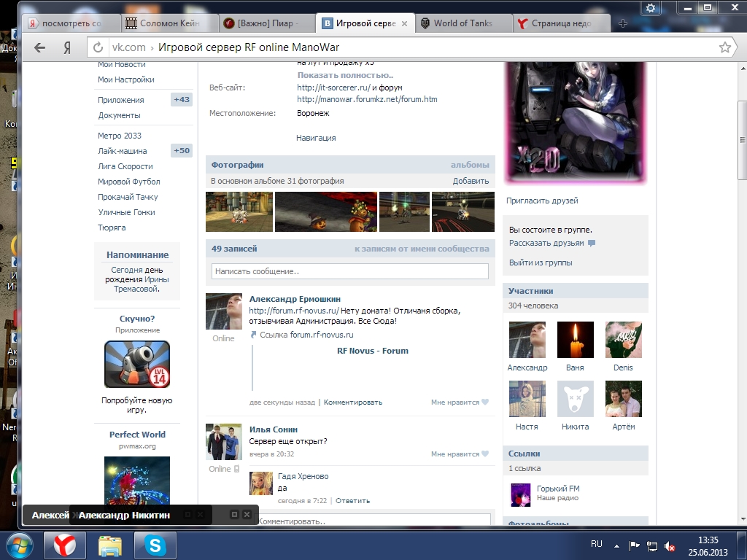The image size is (747, 560).
Task: Open the 'Perfect World' ad link
Action: pyautogui.click(x=137, y=435)
